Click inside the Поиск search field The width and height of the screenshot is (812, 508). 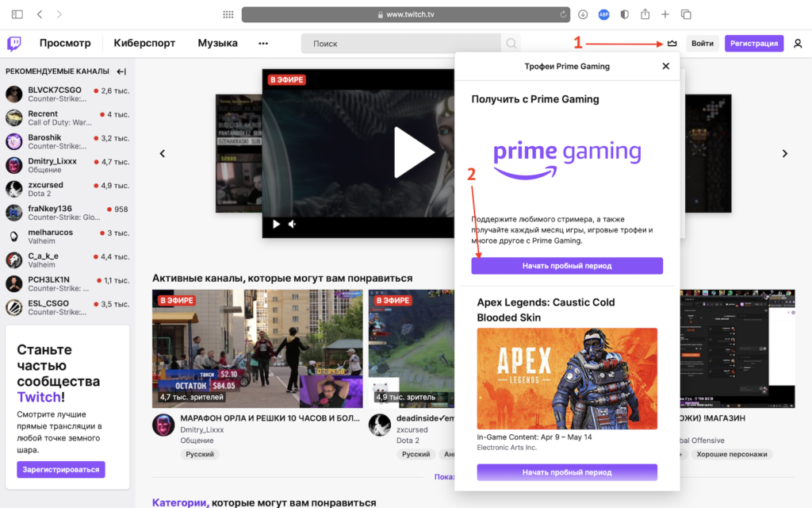click(x=400, y=44)
